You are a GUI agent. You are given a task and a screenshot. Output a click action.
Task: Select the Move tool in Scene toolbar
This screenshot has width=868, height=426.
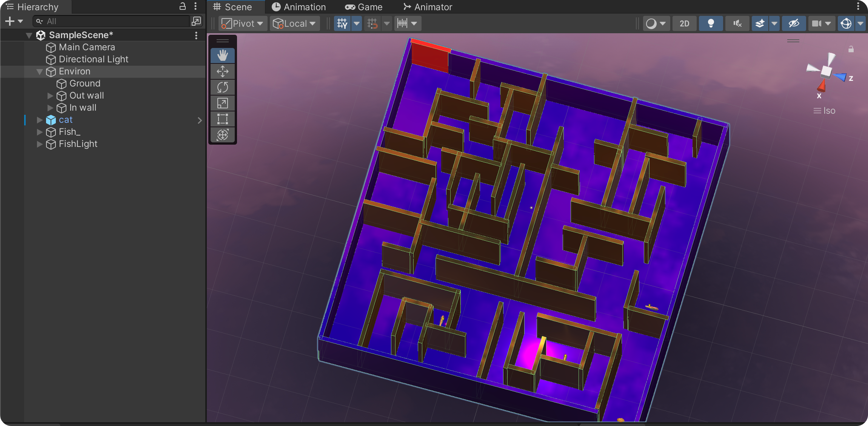[223, 71]
